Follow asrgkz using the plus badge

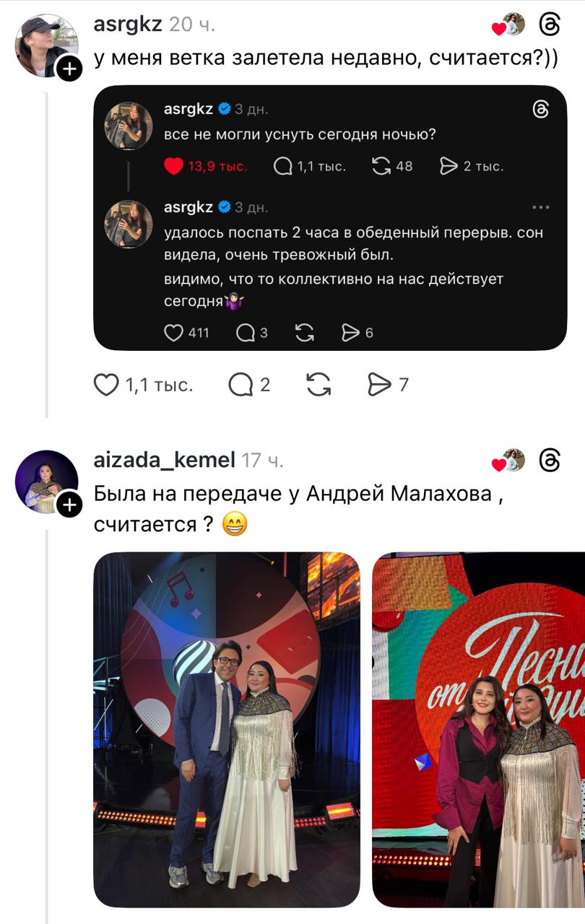[x=69, y=69]
